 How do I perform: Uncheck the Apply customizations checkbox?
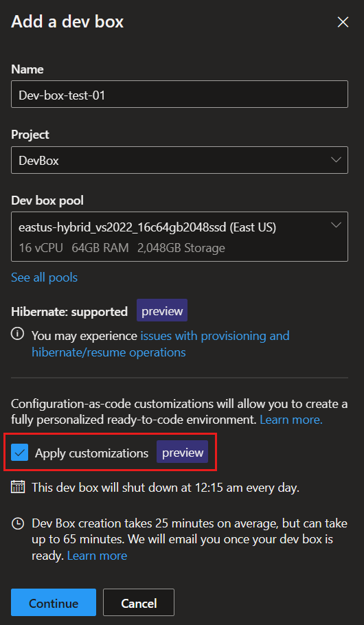tap(19, 453)
